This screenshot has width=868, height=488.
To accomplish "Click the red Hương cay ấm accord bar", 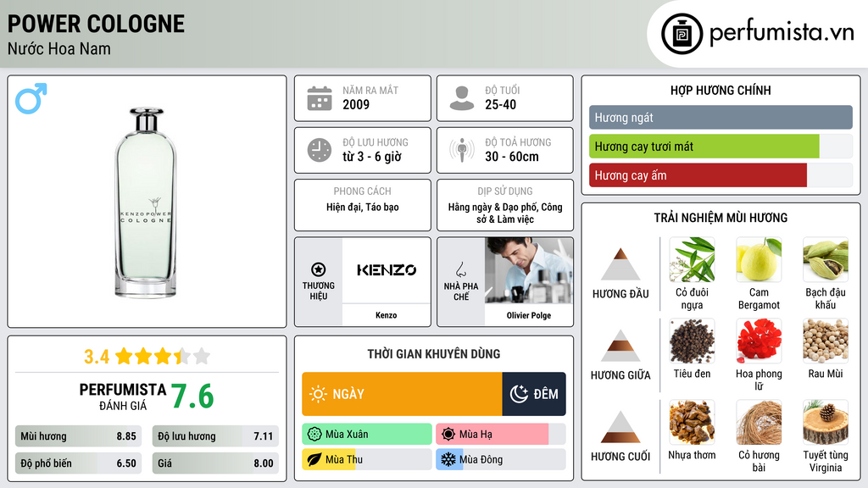I will coord(698,175).
